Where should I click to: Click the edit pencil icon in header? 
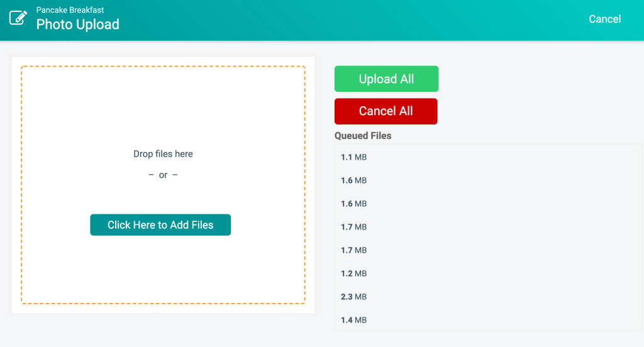coord(18,18)
